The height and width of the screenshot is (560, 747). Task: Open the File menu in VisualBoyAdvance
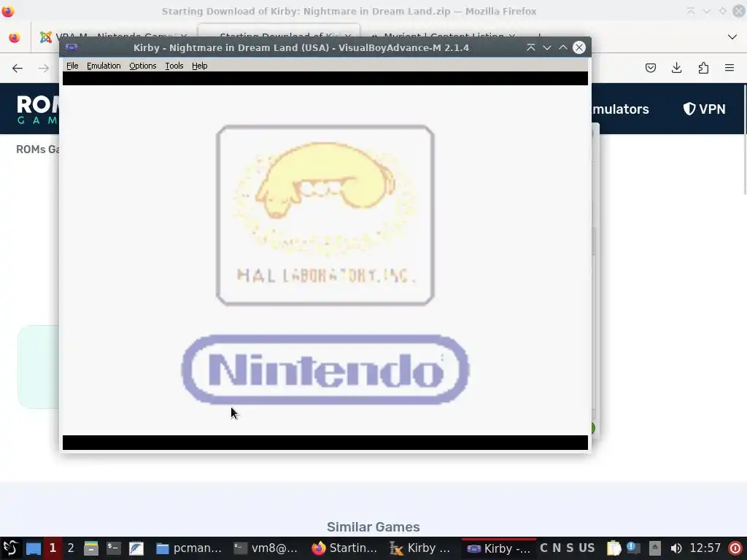click(72, 66)
